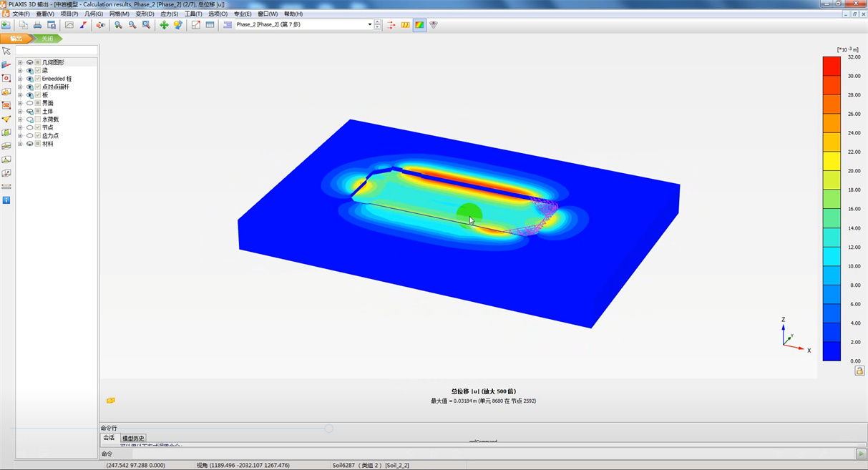Click the lock icon below color legend
The image size is (868, 470).
[x=859, y=371]
